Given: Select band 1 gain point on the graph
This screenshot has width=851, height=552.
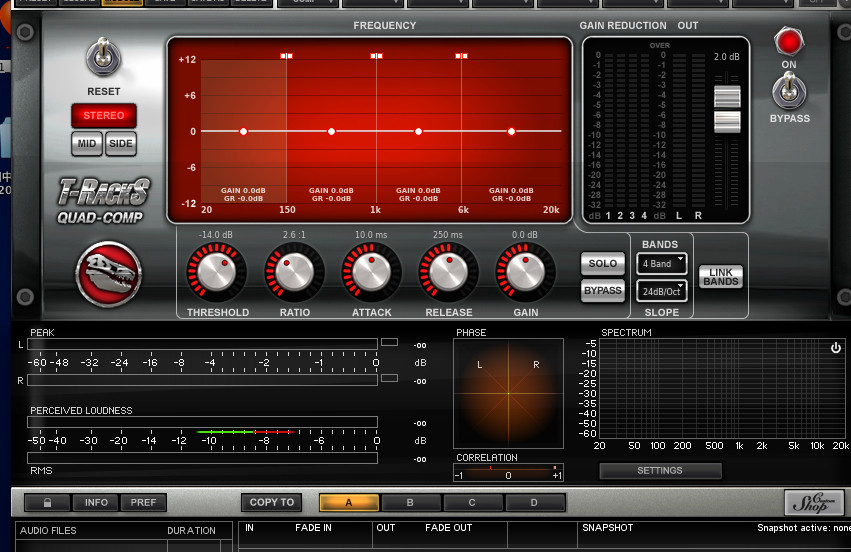Looking at the screenshot, I should pyautogui.click(x=244, y=131).
